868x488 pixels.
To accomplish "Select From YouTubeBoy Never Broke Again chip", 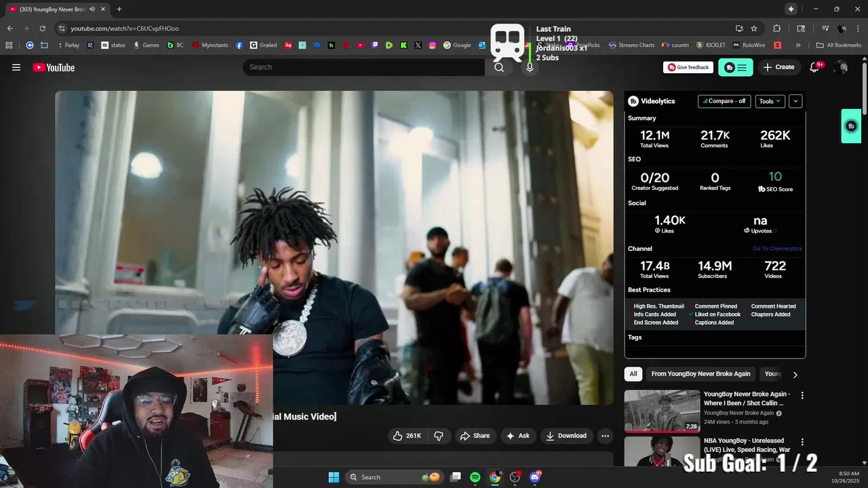I will (x=701, y=374).
